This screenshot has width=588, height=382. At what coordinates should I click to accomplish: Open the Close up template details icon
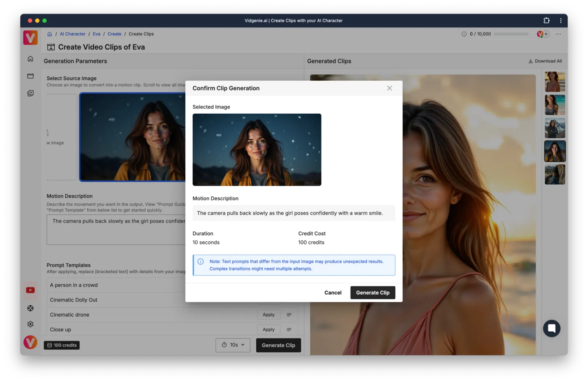pyautogui.click(x=289, y=330)
